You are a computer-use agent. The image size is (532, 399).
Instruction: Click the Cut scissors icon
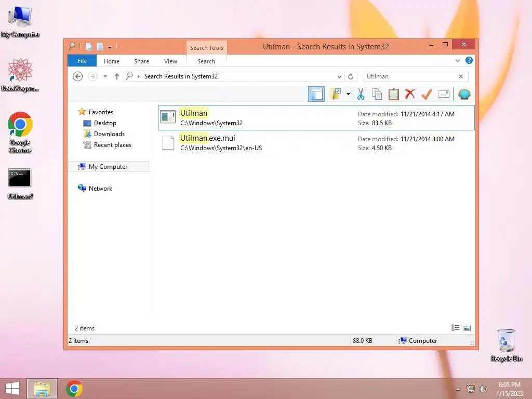(x=361, y=94)
